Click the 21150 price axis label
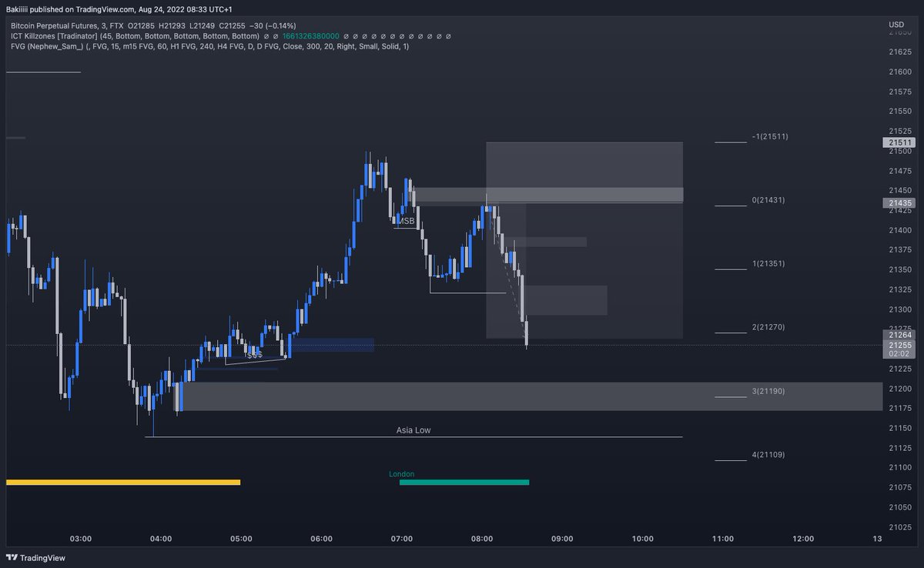The width and height of the screenshot is (924, 568). tap(900, 428)
